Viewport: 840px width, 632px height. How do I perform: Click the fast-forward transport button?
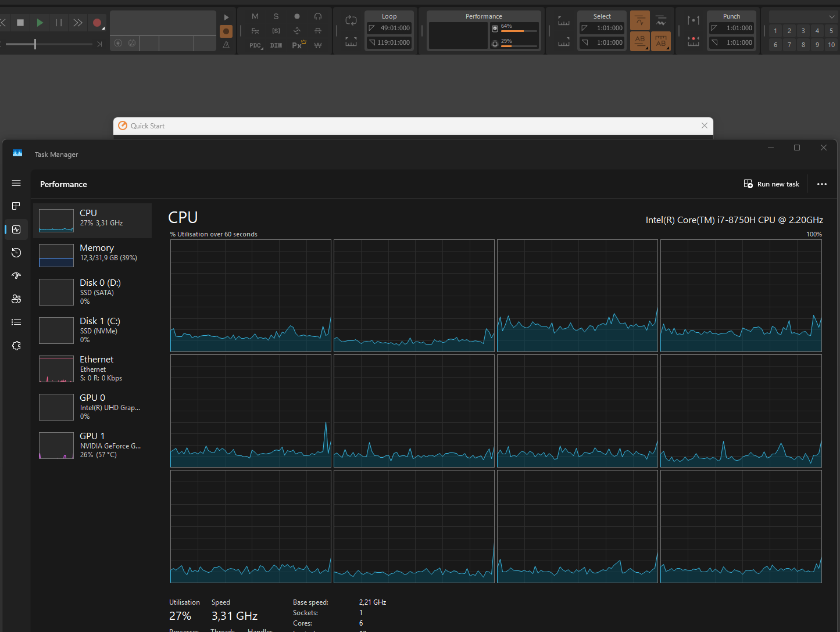tap(78, 23)
